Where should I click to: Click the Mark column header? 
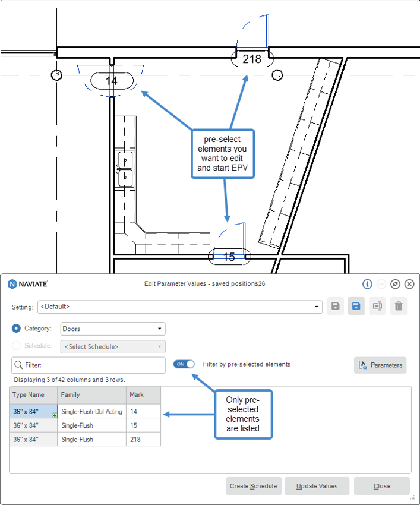click(x=143, y=394)
